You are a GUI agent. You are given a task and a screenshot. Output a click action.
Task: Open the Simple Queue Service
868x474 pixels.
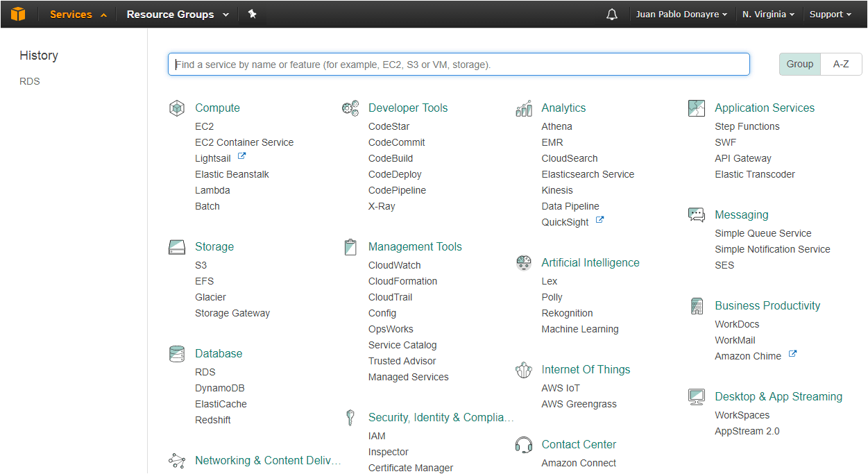tap(763, 233)
